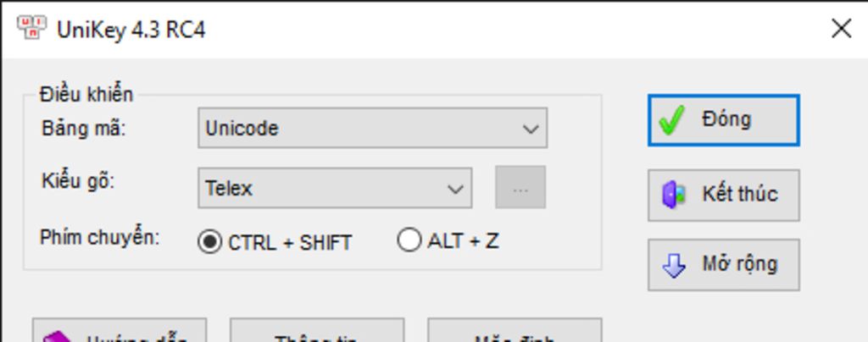Open the Thông tin button at the bottom
The image size is (868, 342).
point(317,330)
